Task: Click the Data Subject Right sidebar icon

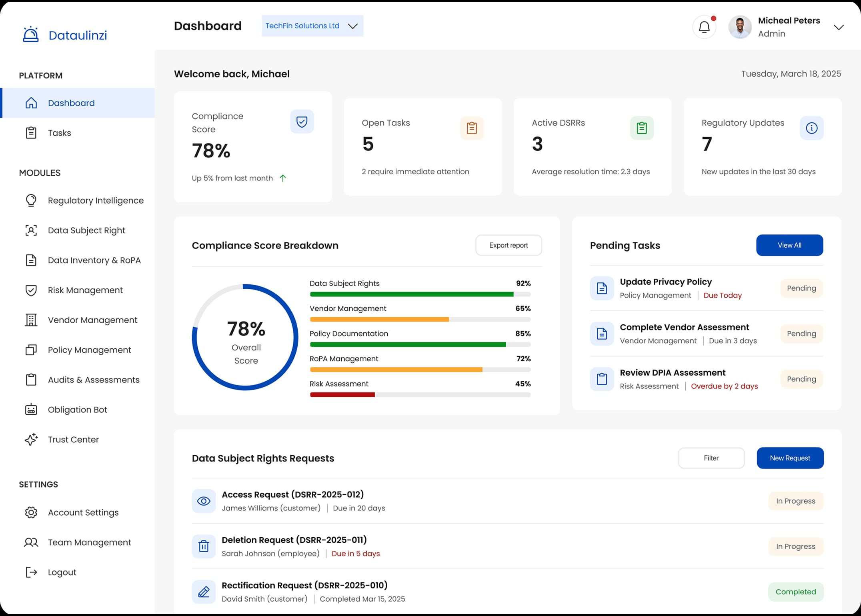Action: point(31,230)
